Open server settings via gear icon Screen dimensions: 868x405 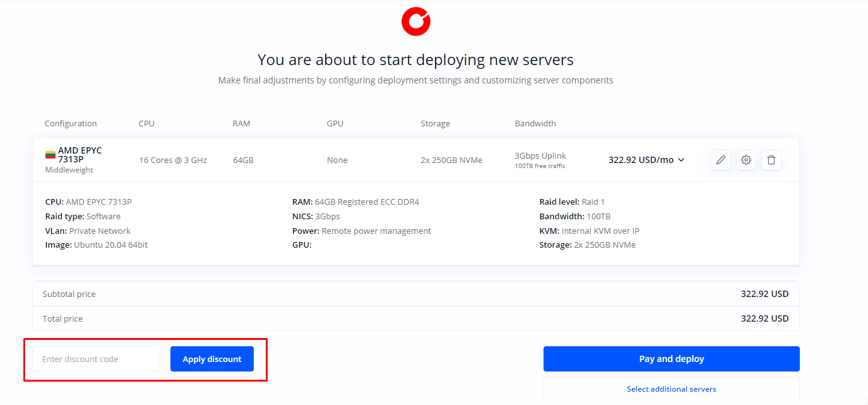click(746, 160)
